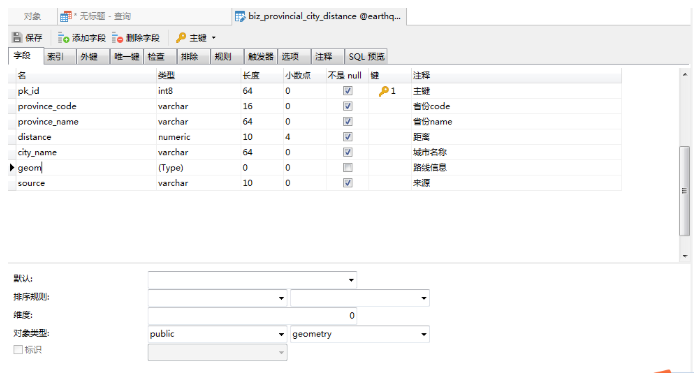Click the (Type) cell in geom row
This screenshot has height=379, width=696.
click(x=198, y=168)
